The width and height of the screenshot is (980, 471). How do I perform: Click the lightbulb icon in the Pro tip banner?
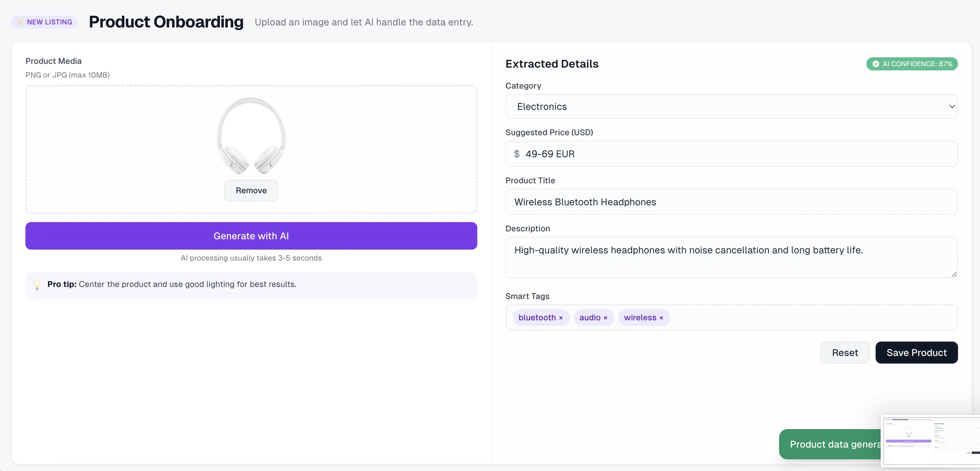(37, 285)
